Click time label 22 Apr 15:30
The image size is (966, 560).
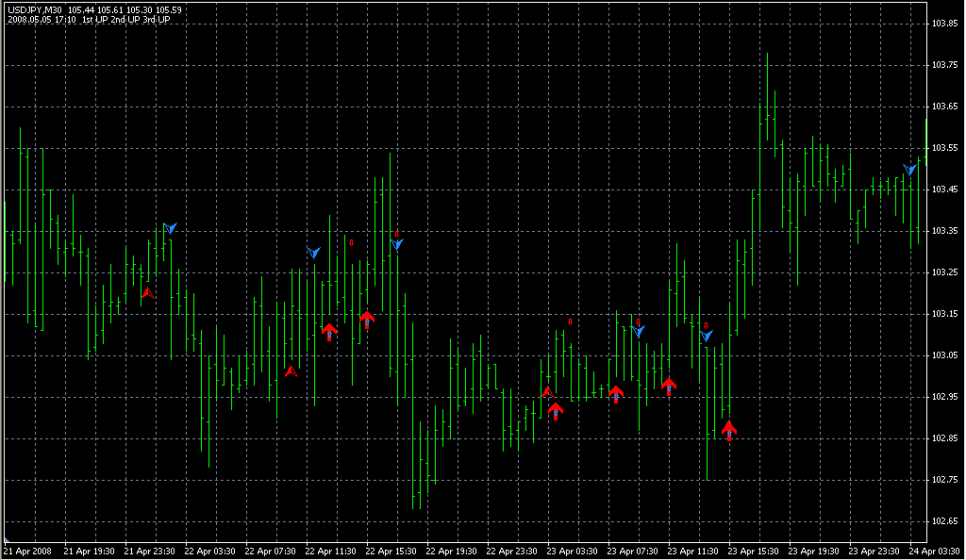(391, 552)
